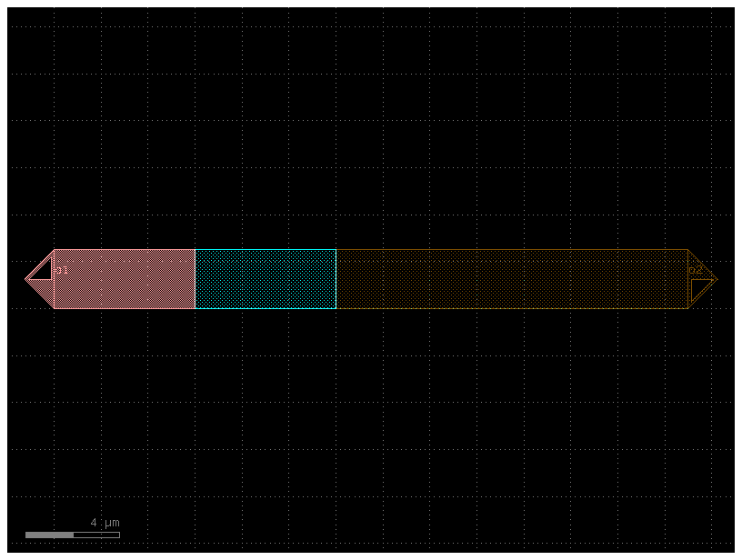The width and height of the screenshot is (742, 560).
Task: Click the o1 port label text
Action: (x=60, y=269)
